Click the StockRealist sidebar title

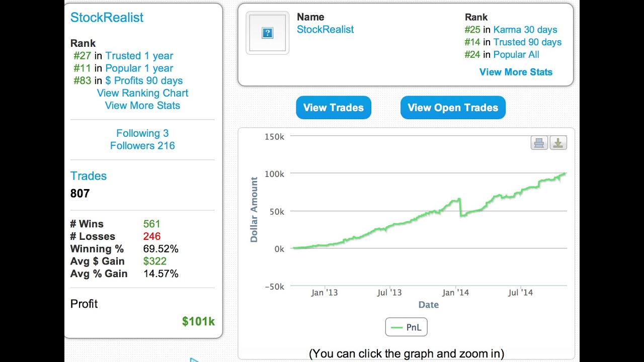tap(107, 18)
